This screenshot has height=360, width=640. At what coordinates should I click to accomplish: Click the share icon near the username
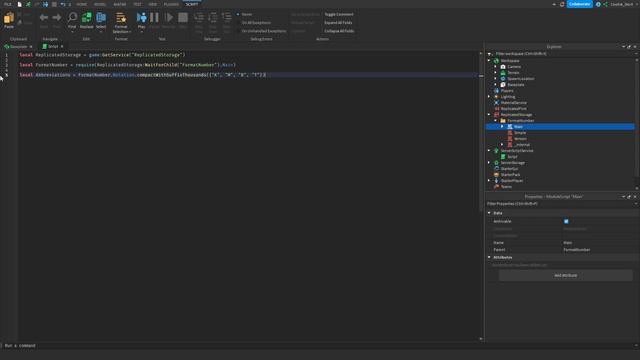(x=605, y=4)
